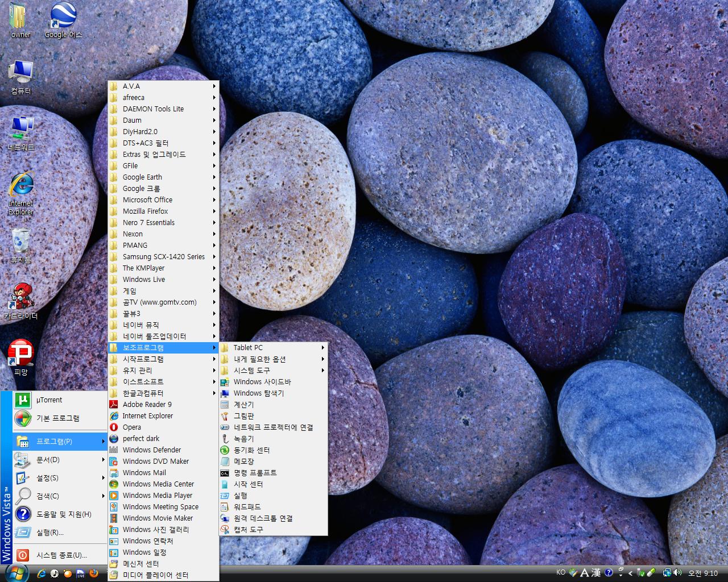728x582 pixels.
Task: Open 명령 프롬프트 command prompt
Action: point(274,473)
